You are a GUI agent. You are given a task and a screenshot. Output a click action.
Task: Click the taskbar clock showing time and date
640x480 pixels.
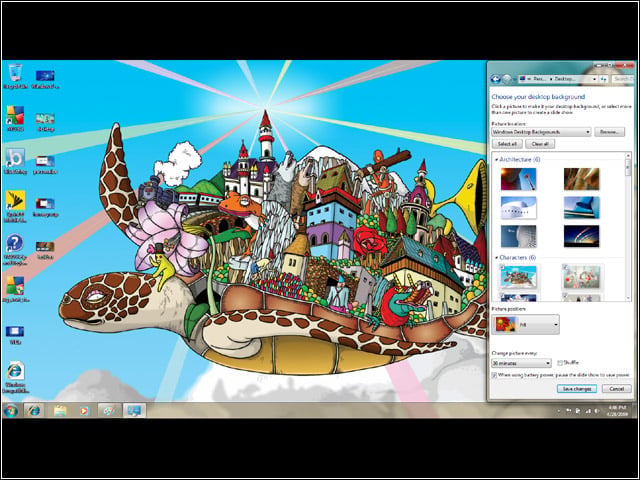[617, 410]
